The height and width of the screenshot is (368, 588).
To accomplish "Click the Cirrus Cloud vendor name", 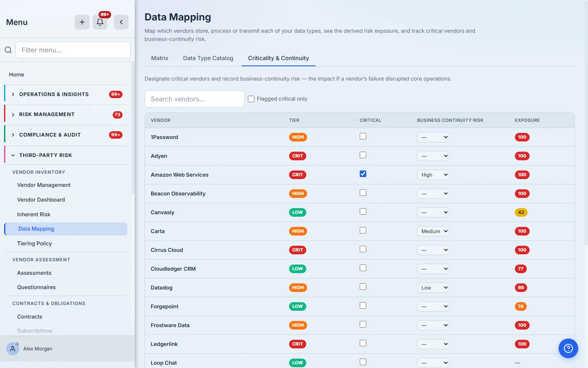I will [x=167, y=250].
